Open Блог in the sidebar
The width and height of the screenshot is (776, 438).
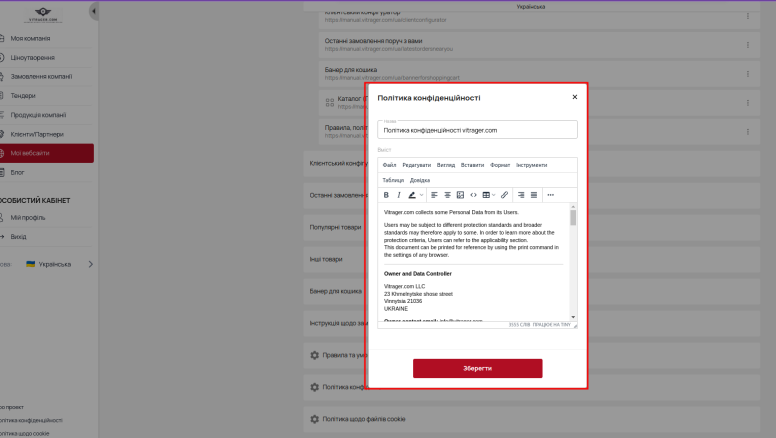pyautogui.click(x=17, y=173)
